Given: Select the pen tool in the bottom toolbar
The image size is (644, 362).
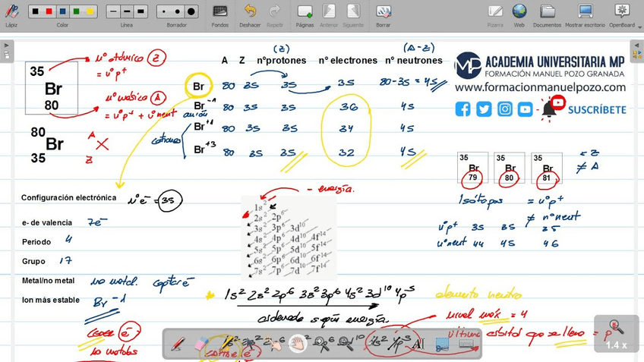Looking at the screenshot, I should (x=178, y=344).
